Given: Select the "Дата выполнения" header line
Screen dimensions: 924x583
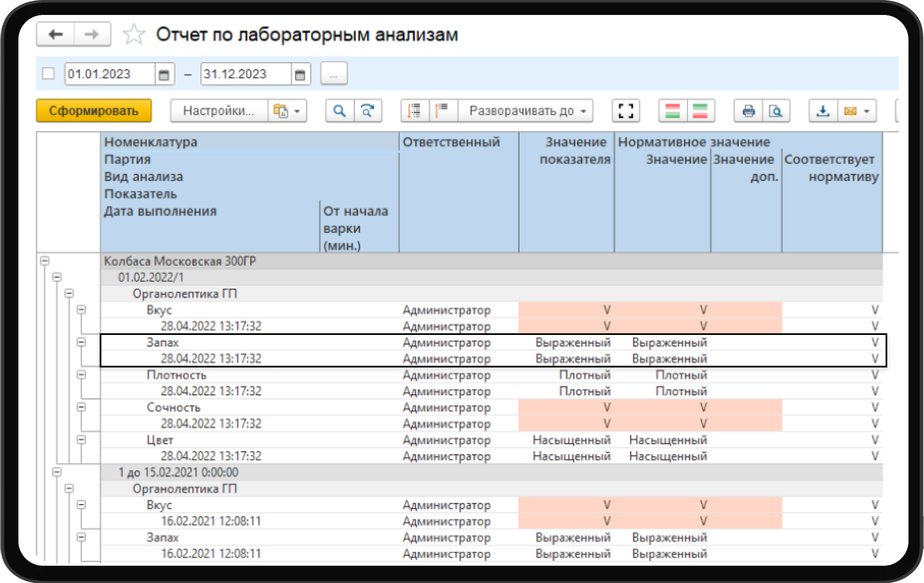Looking at the screenshot, I should 161,211.
